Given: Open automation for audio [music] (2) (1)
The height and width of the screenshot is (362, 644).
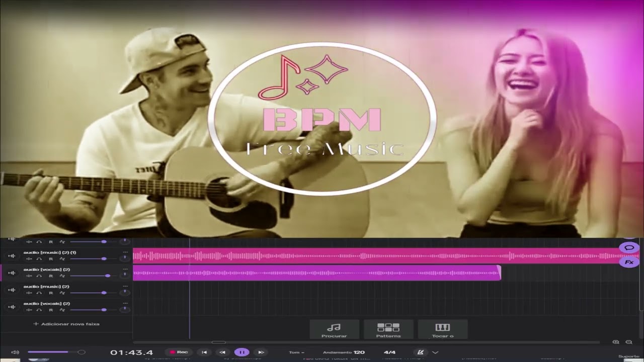Looking at the screenshot, I should [x=62, y=259].
